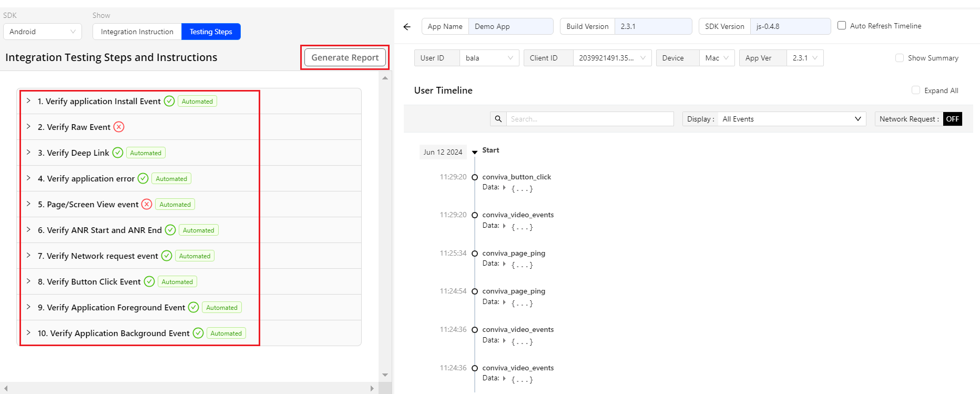The image size is (980, 394).
Task: Expand Data of 11:25:34 conviva_page_ping
Action: [x=504, y=264]
